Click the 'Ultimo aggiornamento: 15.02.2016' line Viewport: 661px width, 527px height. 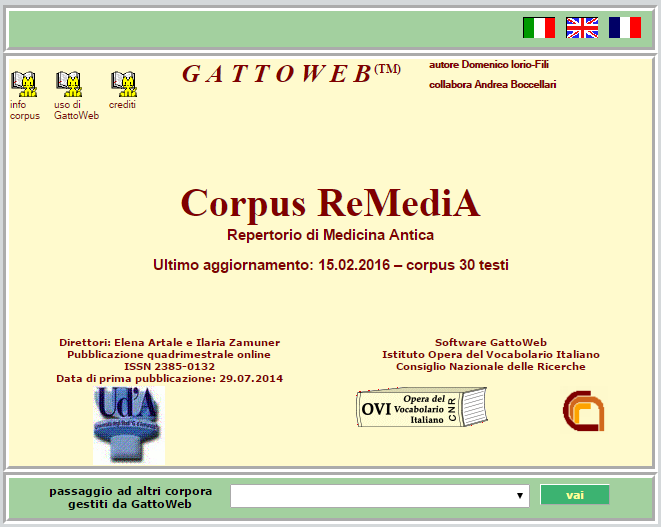click(x=331, y=265)
